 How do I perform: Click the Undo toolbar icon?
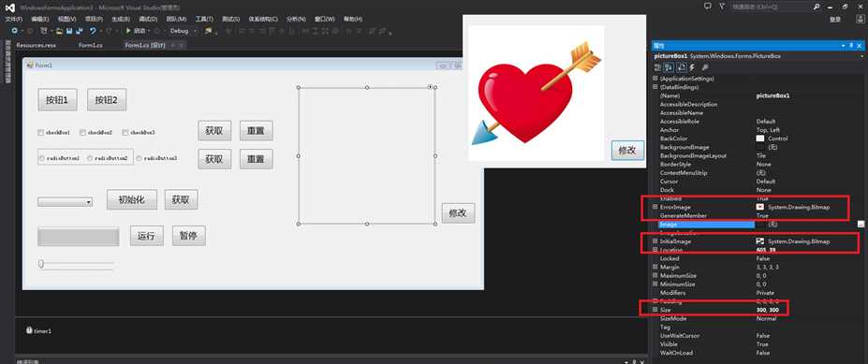pyautogui.click(x=93, y=31)
